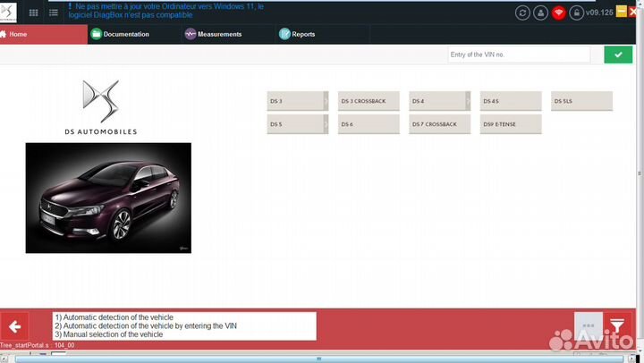Image resolution: width=644 pixels, height=363 pixels.
Task: Expand the DS 3 submenu arrow
Action: 326,101
